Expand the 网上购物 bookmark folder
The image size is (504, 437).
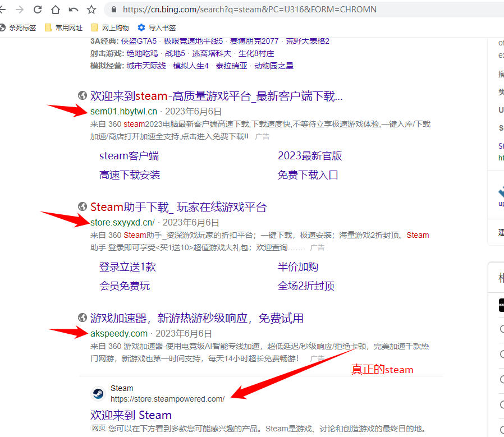[110, 27]
